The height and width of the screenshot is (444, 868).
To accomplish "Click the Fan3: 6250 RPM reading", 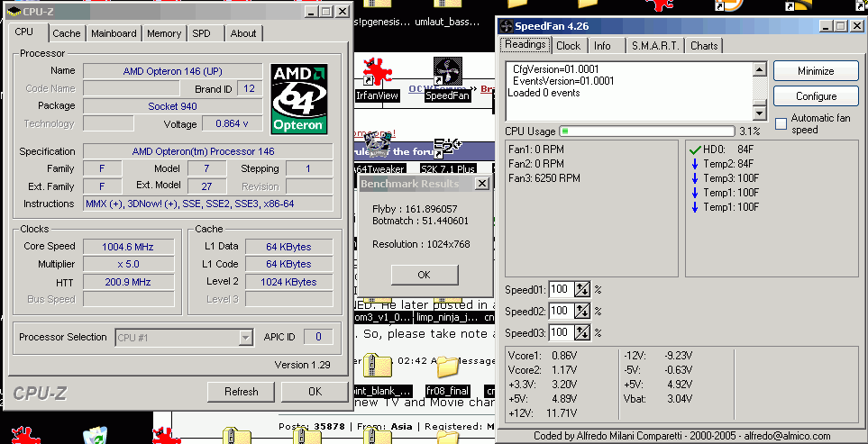I will tap(544, 178).
